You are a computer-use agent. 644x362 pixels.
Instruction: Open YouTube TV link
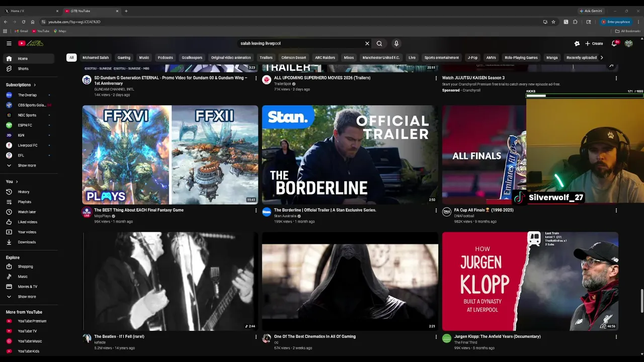pos(29,331)
